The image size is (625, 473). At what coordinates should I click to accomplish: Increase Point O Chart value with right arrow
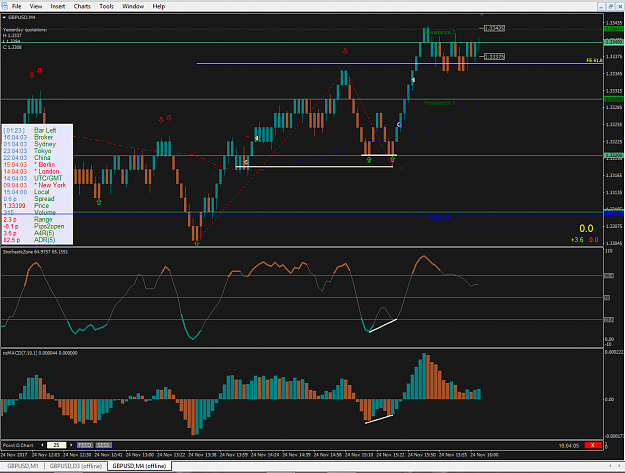point(71,445)
